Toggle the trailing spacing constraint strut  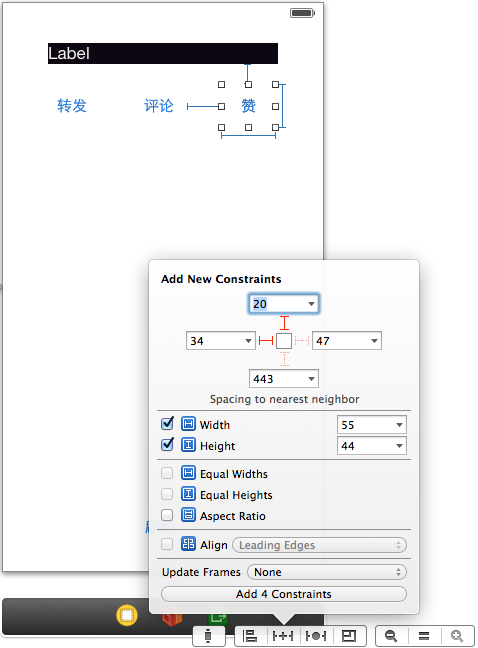(302, 341)
